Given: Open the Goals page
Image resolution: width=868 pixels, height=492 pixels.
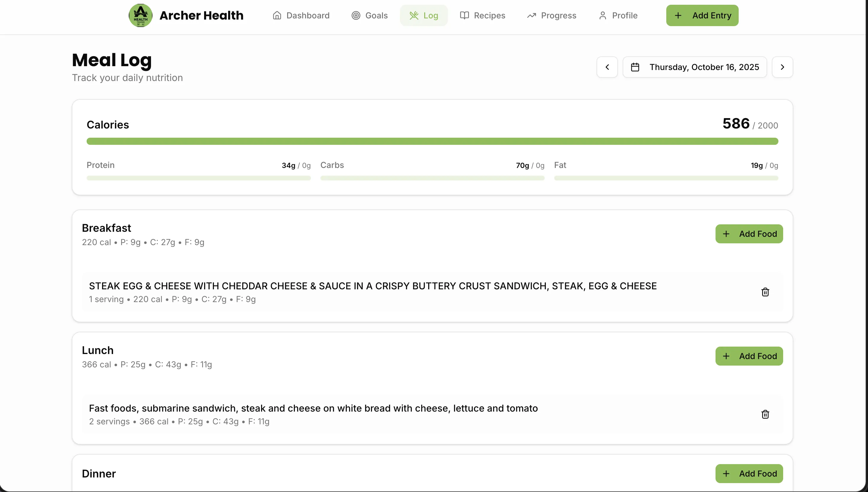Looking at the screenshot, I should [370, 15].
